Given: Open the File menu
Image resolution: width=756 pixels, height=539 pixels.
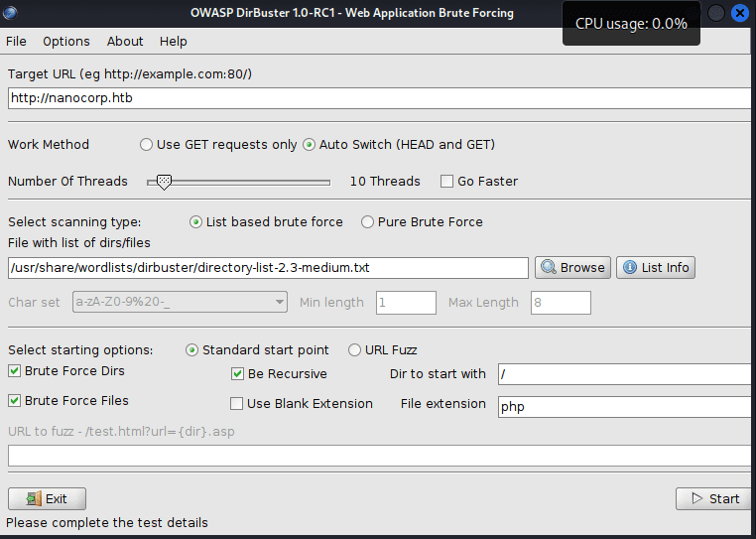Looking at the screenshot, I should point(16,42).
